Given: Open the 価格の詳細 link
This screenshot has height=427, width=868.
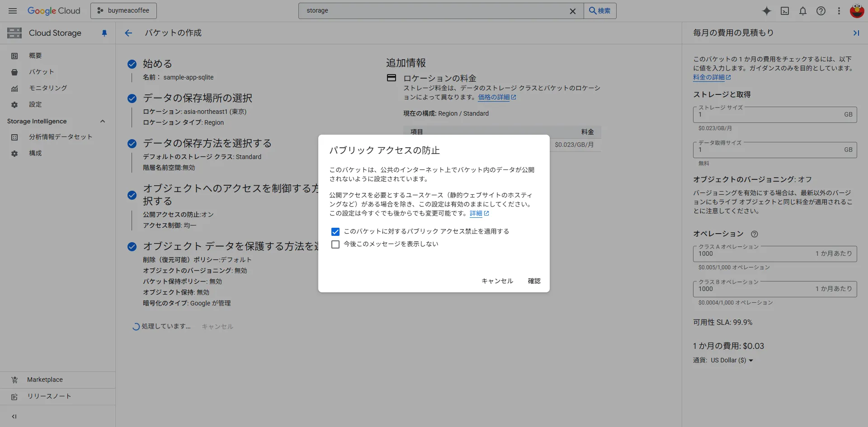Looking at the screenshot, I should 497,97.
